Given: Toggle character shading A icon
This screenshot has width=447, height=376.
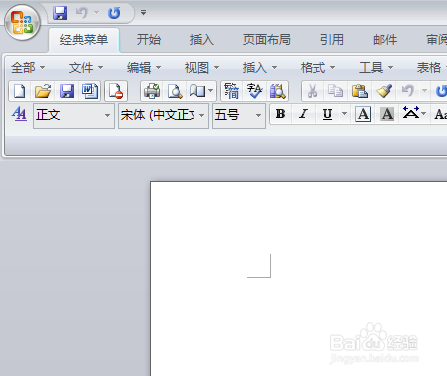Looking at the screenshot, I should 387,114.
